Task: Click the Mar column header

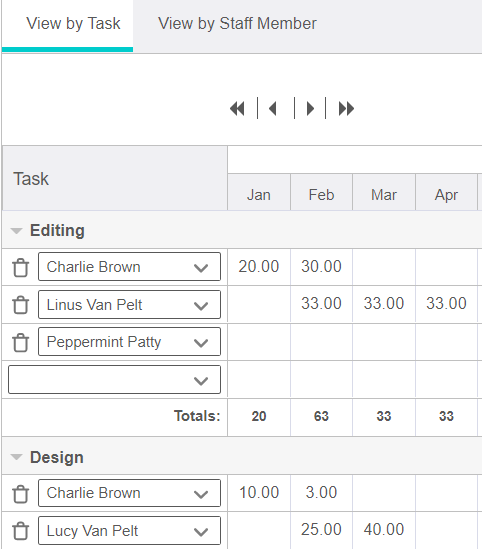Action: tap(384, 192)
